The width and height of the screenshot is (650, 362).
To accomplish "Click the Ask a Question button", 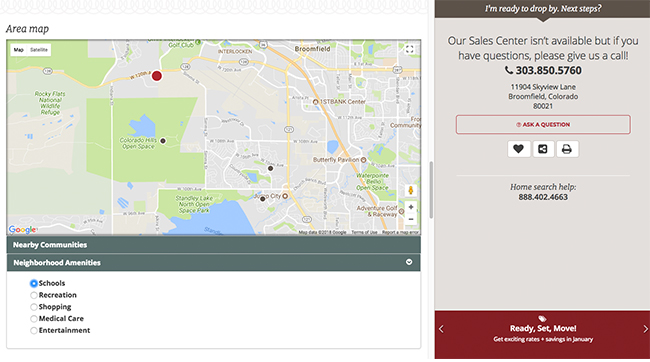I will (x=543, y=124).
